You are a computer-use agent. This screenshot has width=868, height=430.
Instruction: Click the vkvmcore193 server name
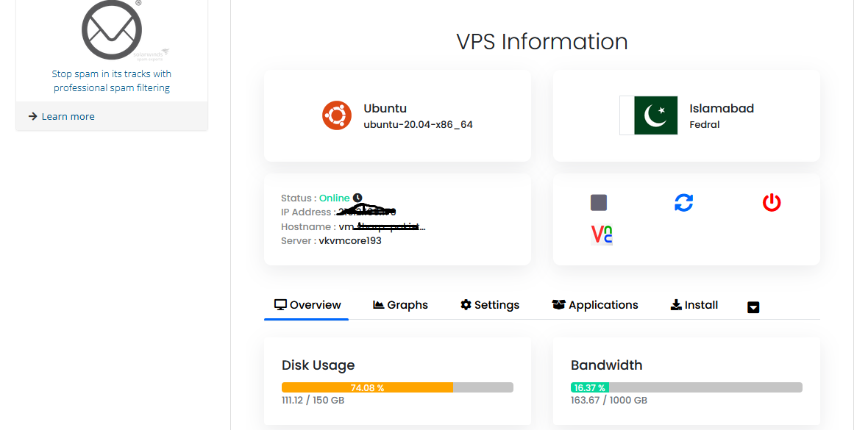coord(350,241)
